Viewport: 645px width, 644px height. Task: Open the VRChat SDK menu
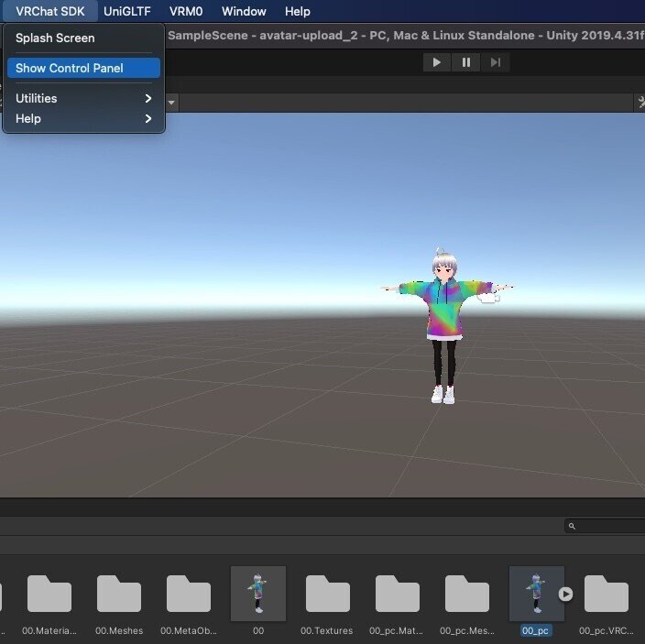coord(50,11)
